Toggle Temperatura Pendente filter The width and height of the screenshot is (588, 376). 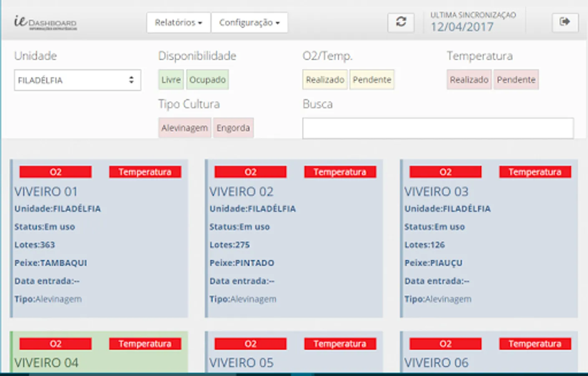tap(516, 80)
